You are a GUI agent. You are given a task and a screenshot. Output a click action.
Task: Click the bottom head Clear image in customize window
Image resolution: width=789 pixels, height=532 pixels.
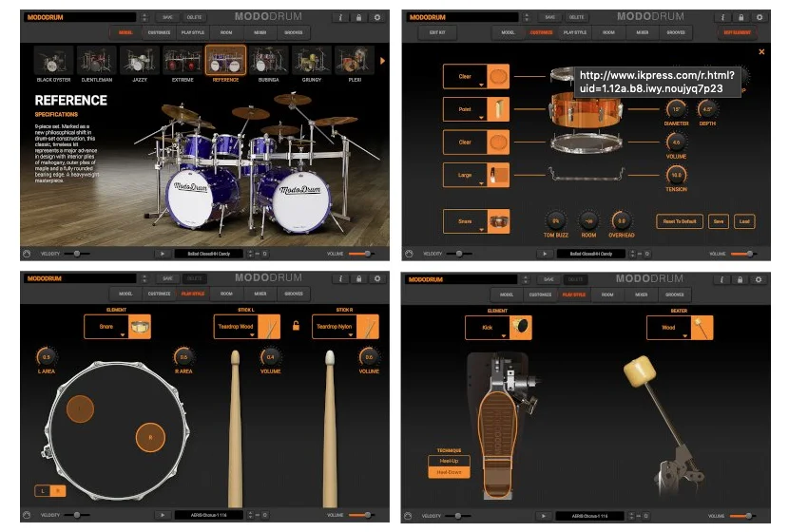[x=498, y=142]
